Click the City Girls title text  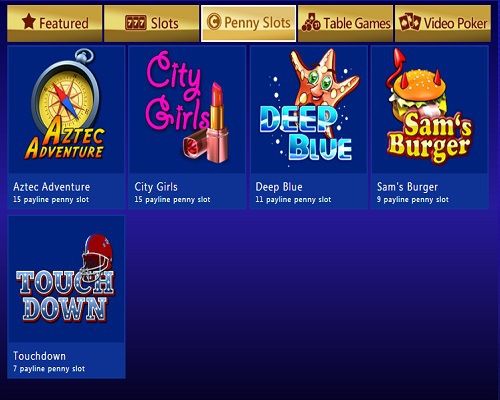pos(156,187)
